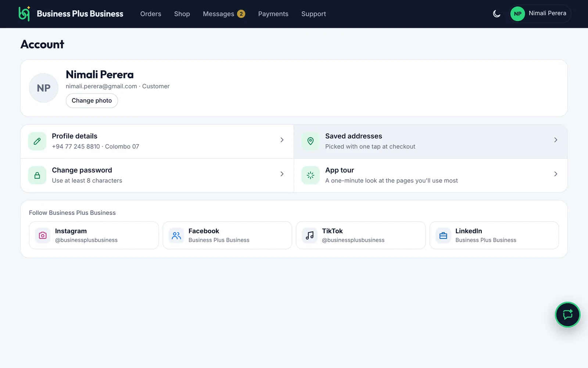This screenshot has width=588, height=368.
Task: Open the Payments nav item
Action: [x=273, y=14]
